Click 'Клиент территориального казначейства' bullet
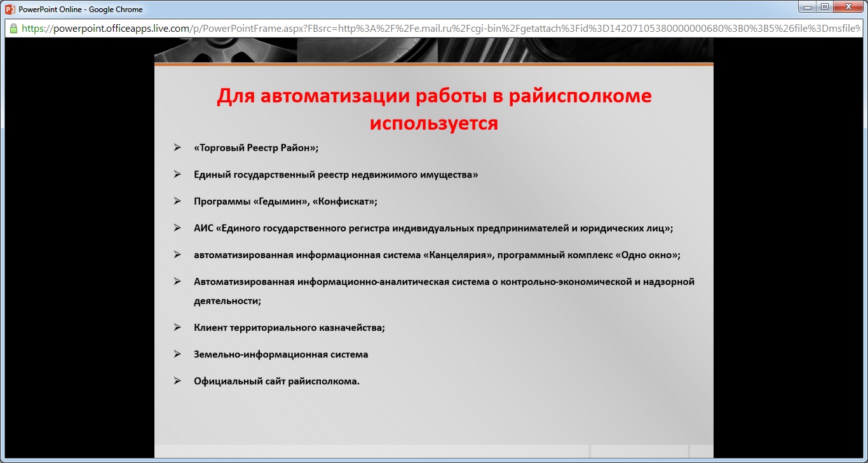 [290, 328]
